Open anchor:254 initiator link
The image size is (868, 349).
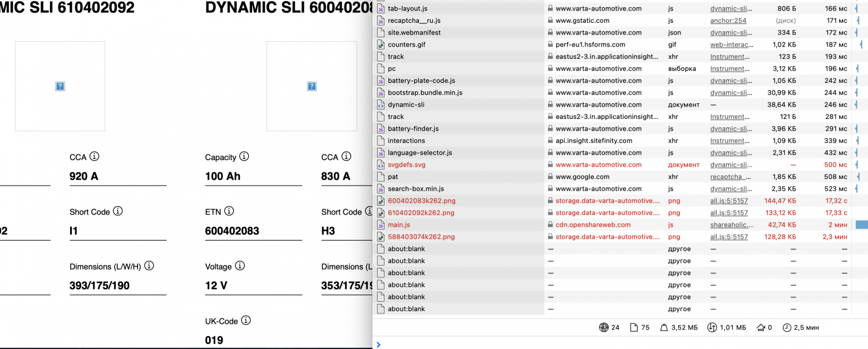point(728,21)
